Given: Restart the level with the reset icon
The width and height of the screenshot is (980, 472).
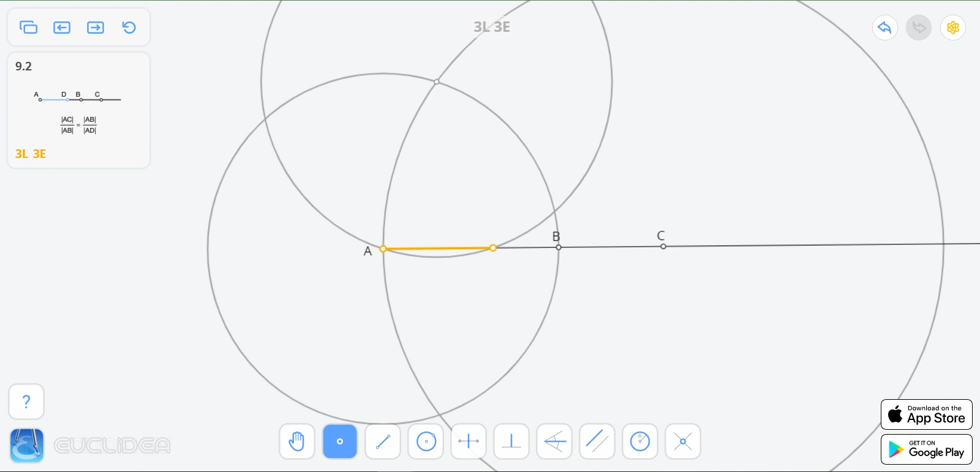Looking at the screenshot, I should (129, 28).
